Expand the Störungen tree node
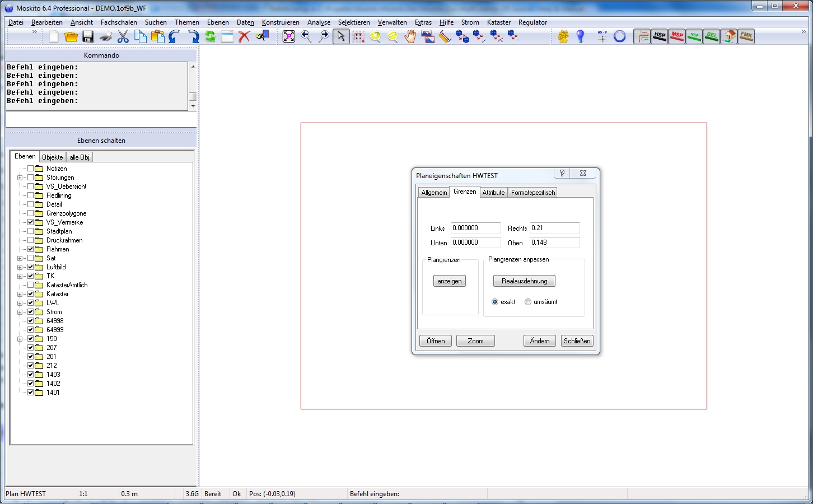This screenshot has height=504, width=813. tap(20, 178)
